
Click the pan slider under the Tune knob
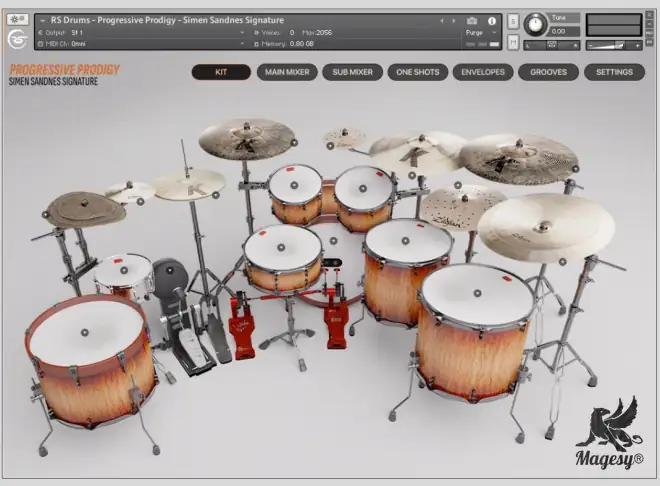tap(551, 45)
